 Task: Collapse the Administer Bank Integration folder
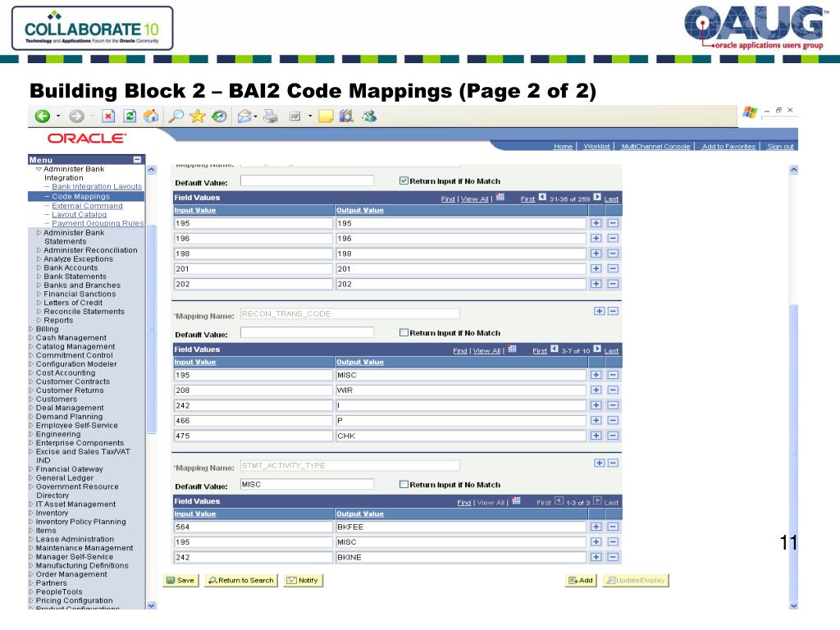click(x=39, y=169)
